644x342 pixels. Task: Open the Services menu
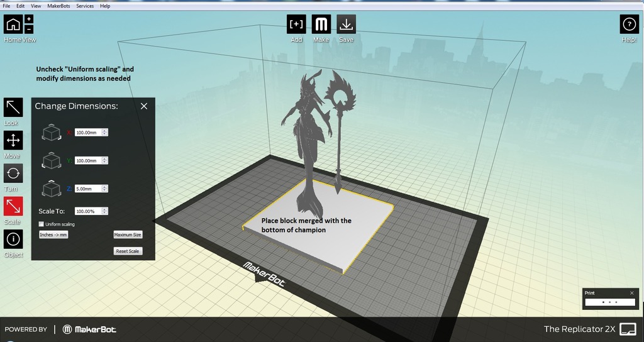85,6
